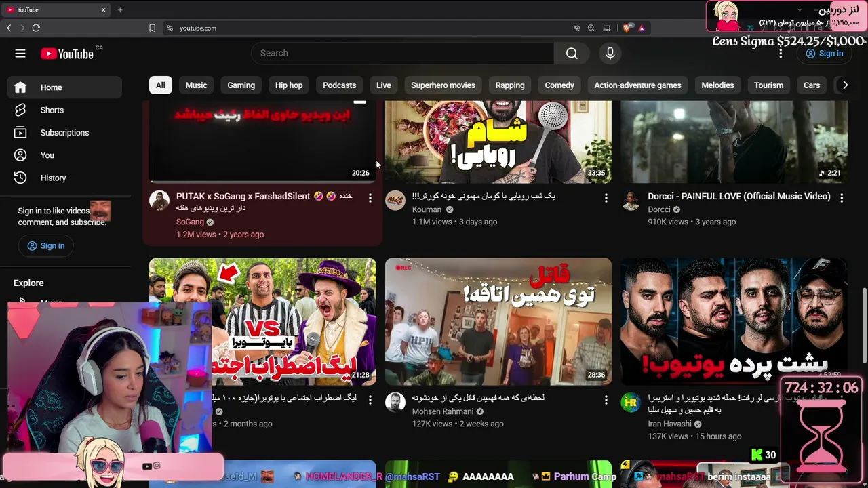Select the All filter chip

pyautogui.click(x=160, y=85)
